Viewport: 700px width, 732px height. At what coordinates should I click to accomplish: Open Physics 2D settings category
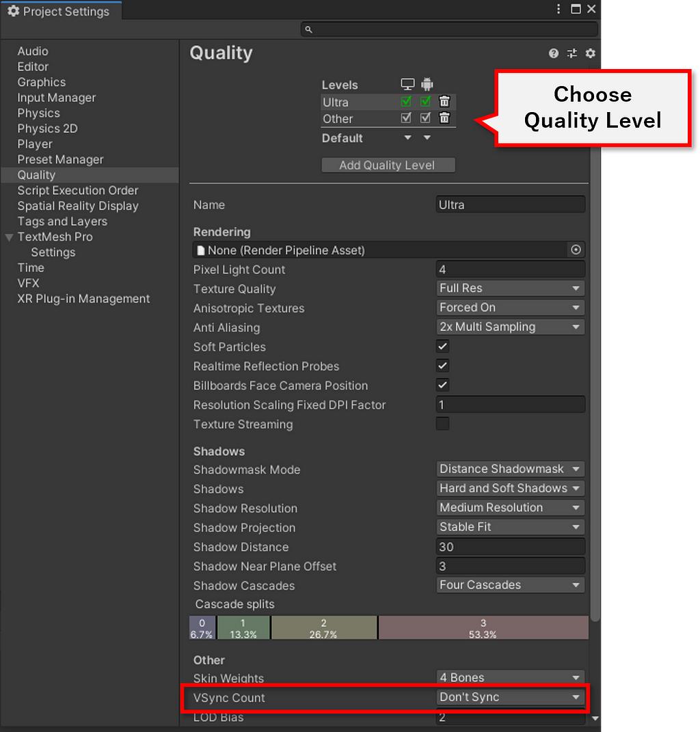[x=48, y=128]
